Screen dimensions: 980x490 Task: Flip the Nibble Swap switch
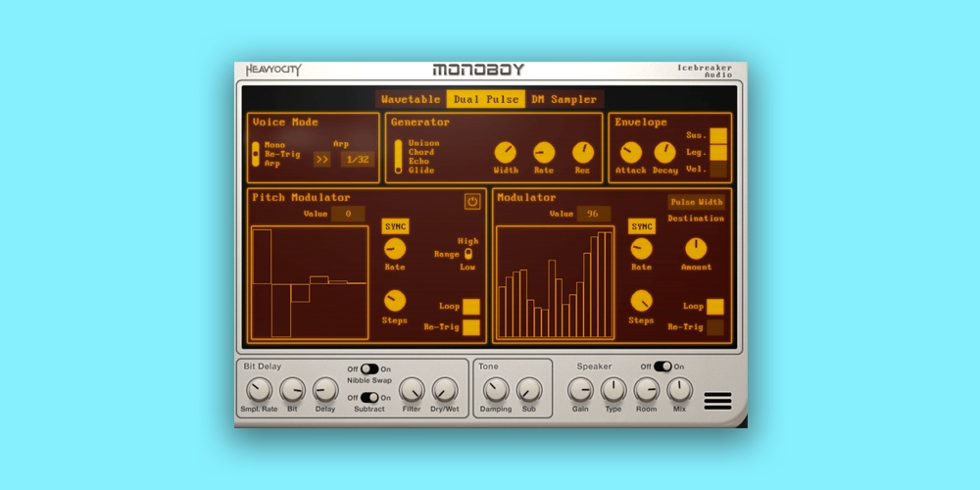click(x=369, y=368)
